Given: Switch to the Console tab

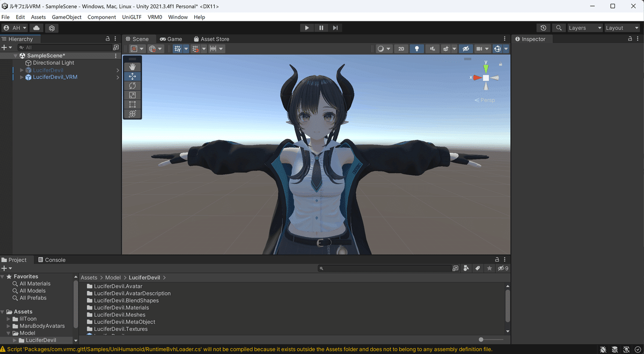Looking at the screenshot, I should click(x=52, y=260).
